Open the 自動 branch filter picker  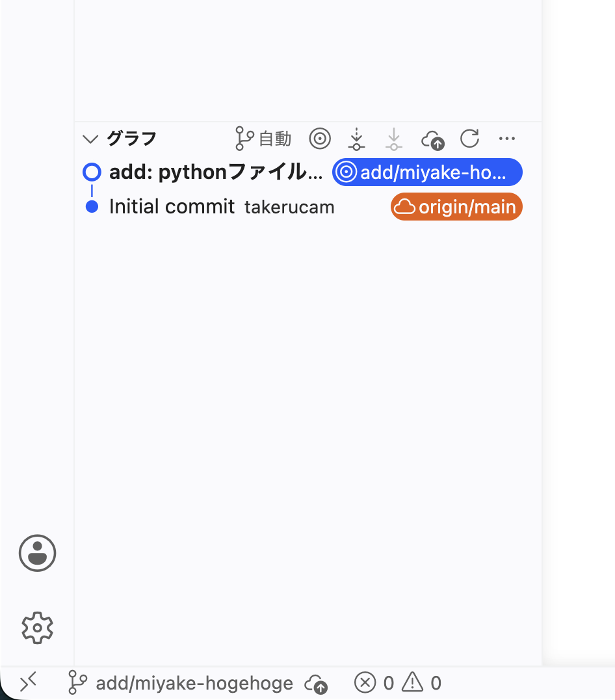263,139
